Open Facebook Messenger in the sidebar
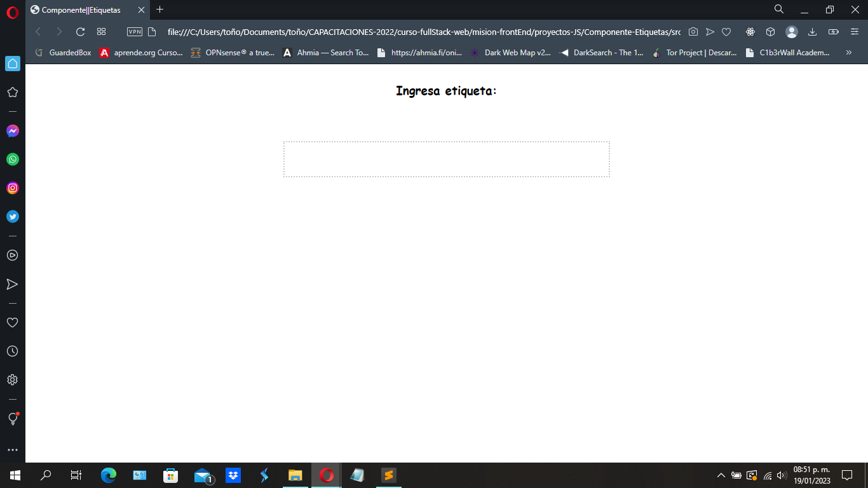 tap(12, 130)
